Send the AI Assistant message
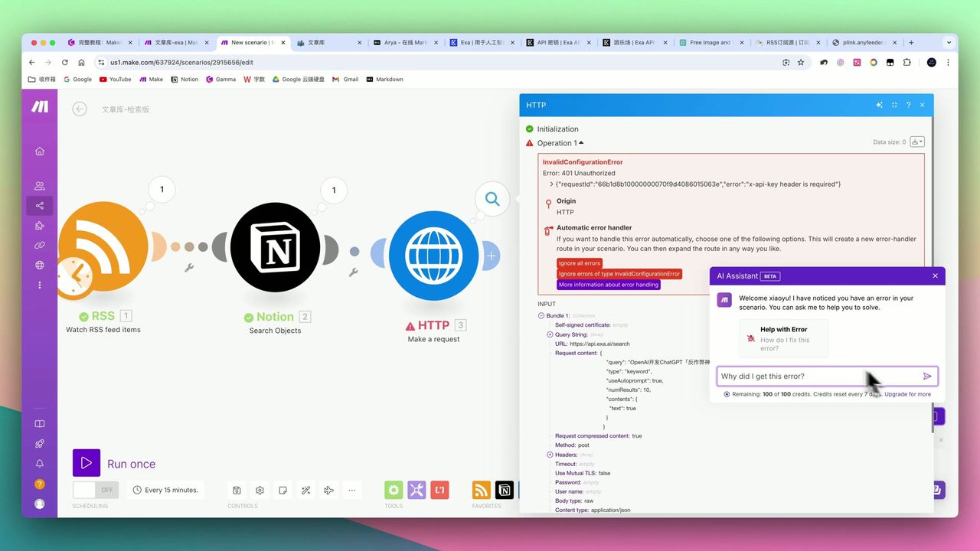The width and height of the screenshot is (980, 551). pos(927,377)
